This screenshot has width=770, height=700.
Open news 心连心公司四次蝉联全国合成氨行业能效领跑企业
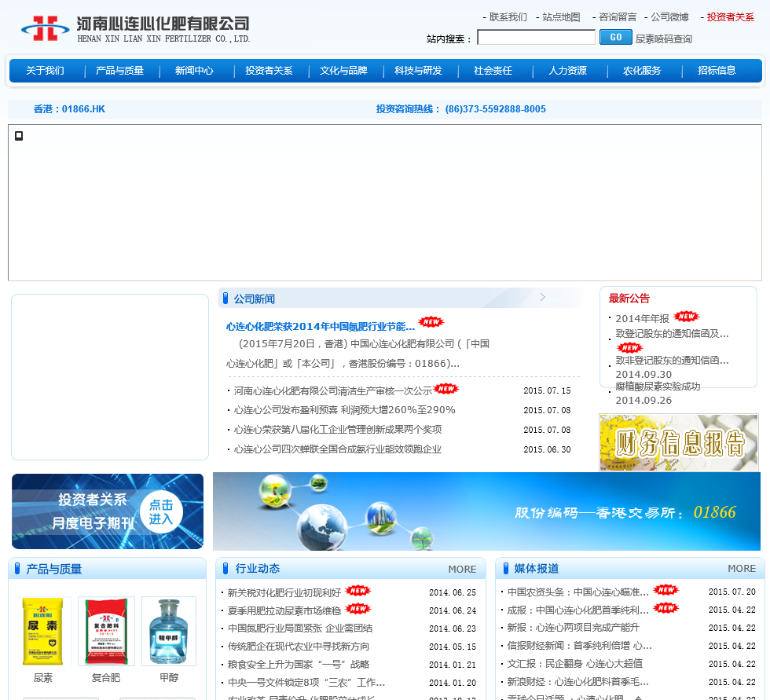tap(337, 449)
